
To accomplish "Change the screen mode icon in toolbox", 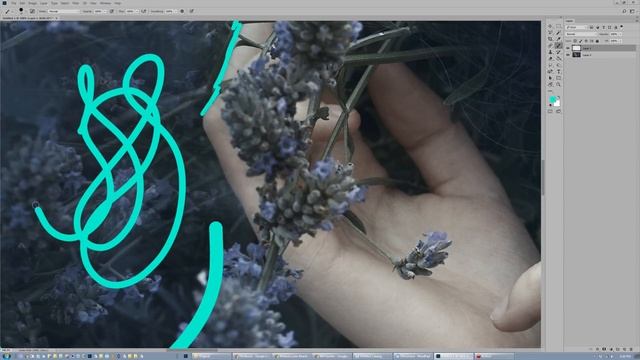I will [558, 111].
